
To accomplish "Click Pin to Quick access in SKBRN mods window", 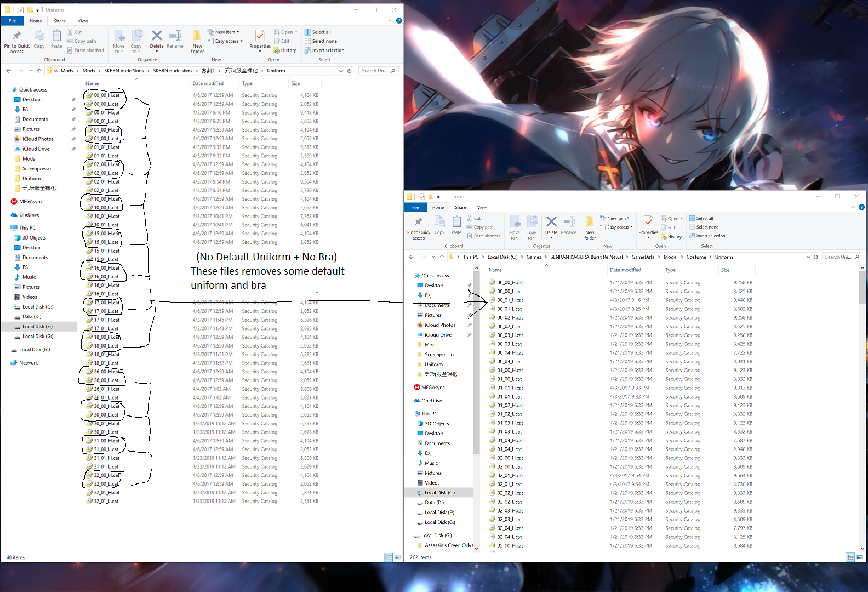I will tap(16, 41).
